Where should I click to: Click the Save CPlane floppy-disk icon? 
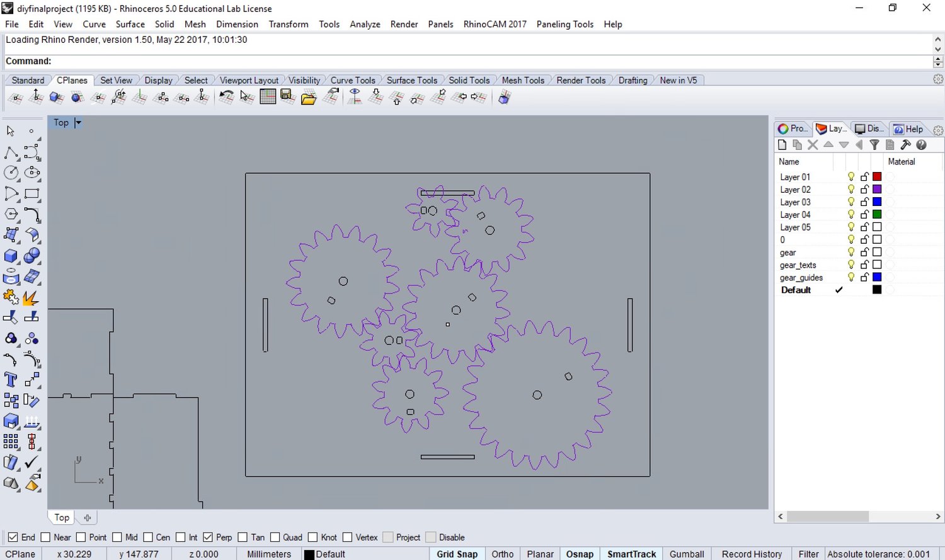pos(288,97)
